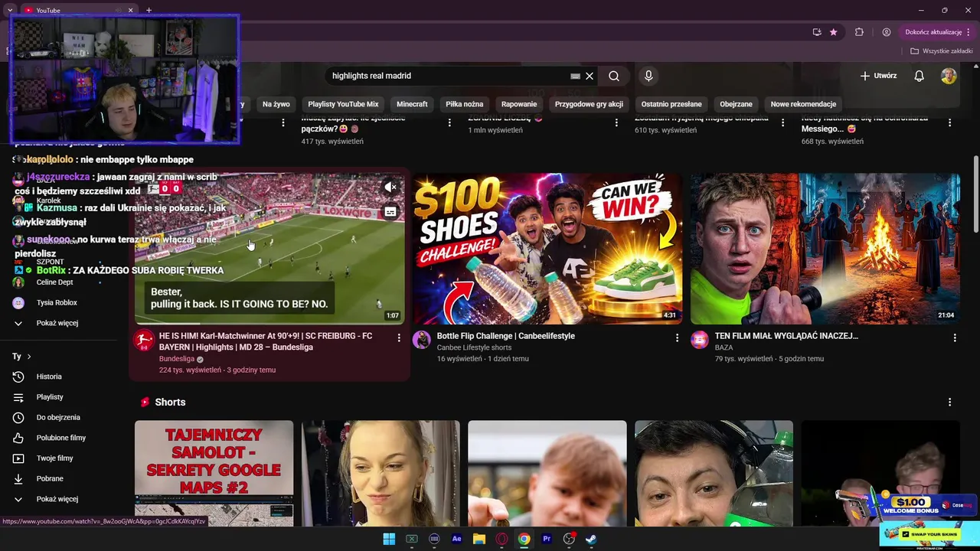Open options menu for BAZA video
The height and width of the screenshot is (551, 980).
coord(955,337)
